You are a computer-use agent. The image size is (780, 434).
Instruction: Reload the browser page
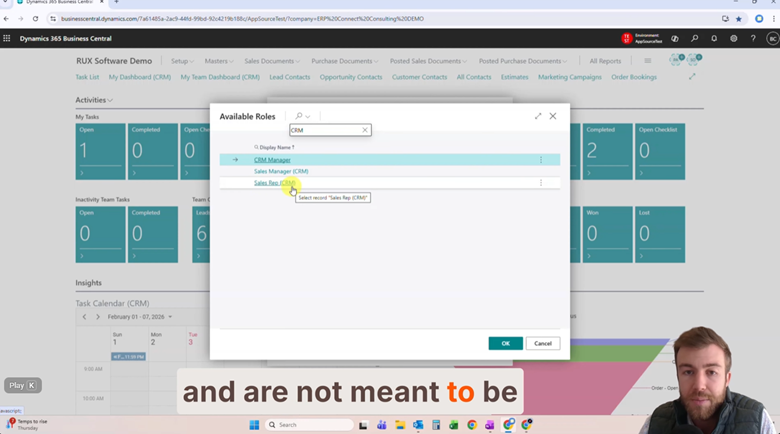tap(35, 18)
